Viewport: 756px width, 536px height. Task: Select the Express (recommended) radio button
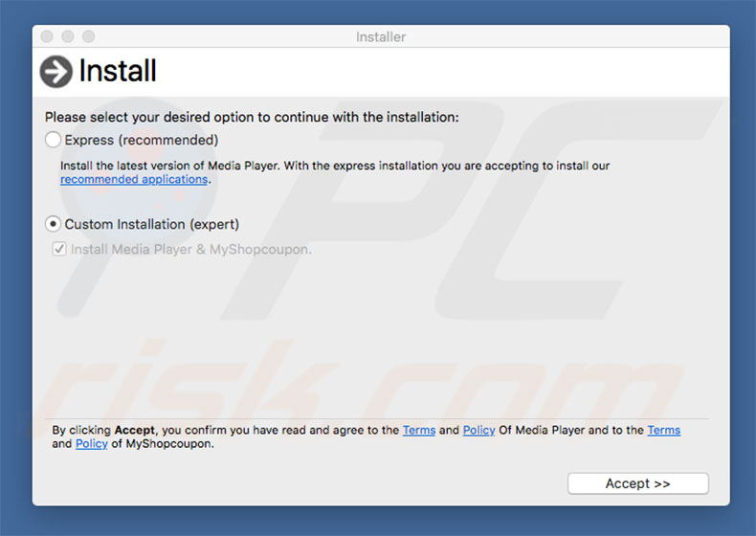[x=54, y=141]
